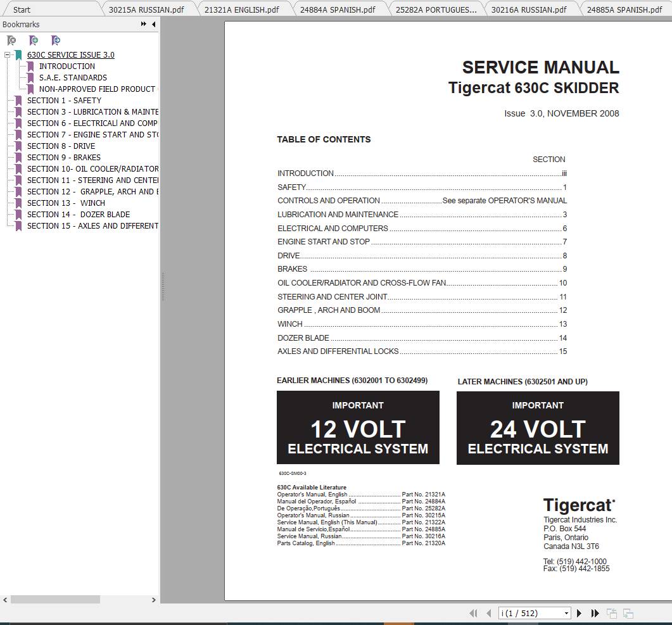Add a new bookmark with the plus icon
672x625 pixels.
pyautogui.click(x=34, y=41)
